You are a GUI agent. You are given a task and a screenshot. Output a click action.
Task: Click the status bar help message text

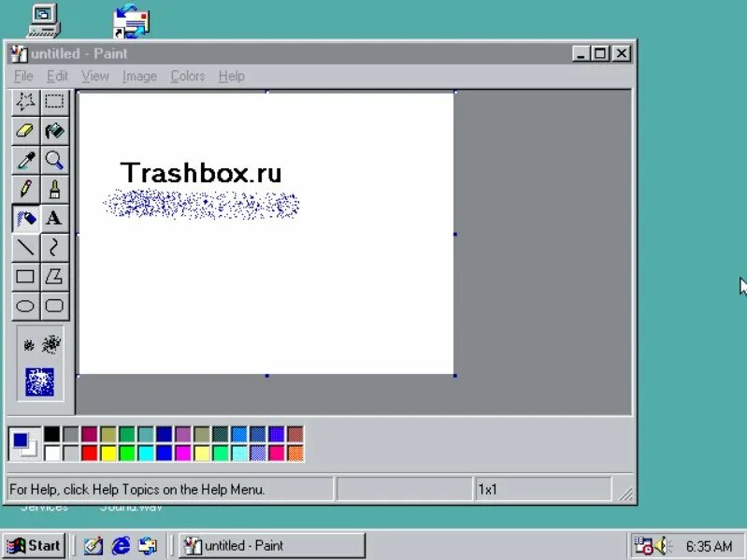136,490
